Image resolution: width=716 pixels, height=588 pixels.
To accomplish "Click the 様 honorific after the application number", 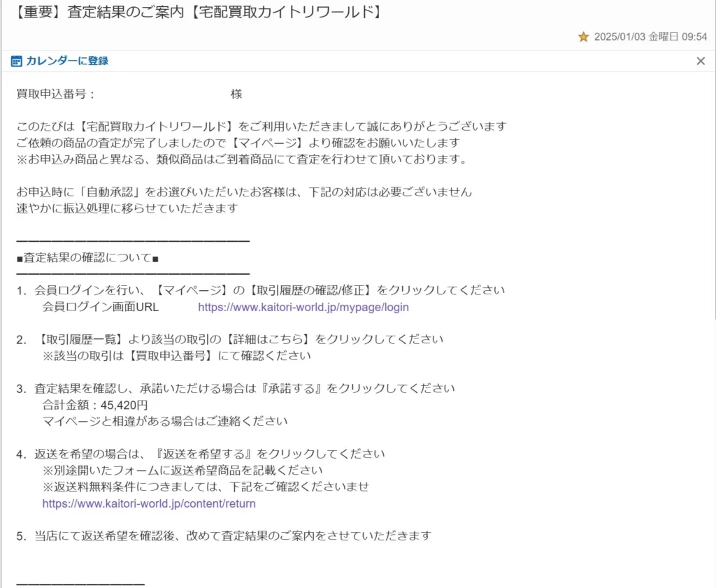I will tap(236, 94).
